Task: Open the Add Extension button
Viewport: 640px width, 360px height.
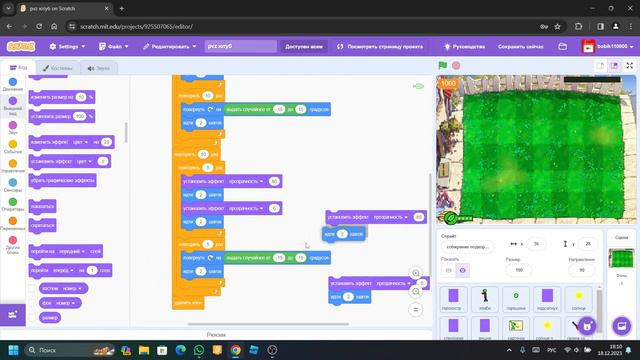Action: (x=13, y=315)
